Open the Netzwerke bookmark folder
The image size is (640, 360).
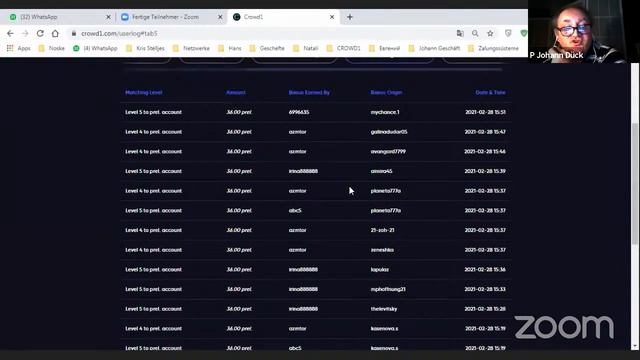click(x=191, y=48)
